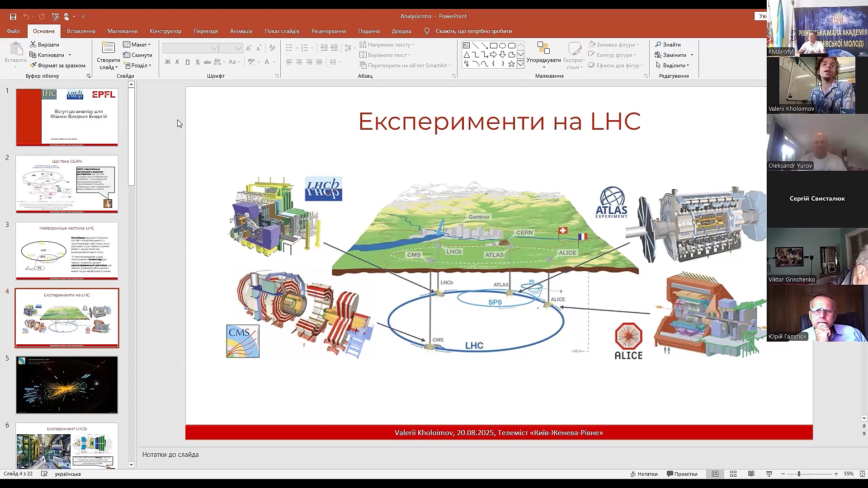Click Reset (Скинути) slide button
The width and height of the screenshot is (868, 488).
(138, 55)
